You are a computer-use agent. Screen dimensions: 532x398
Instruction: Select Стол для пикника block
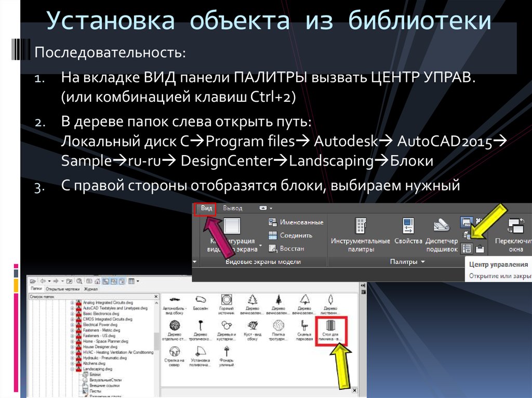(330, 331)
